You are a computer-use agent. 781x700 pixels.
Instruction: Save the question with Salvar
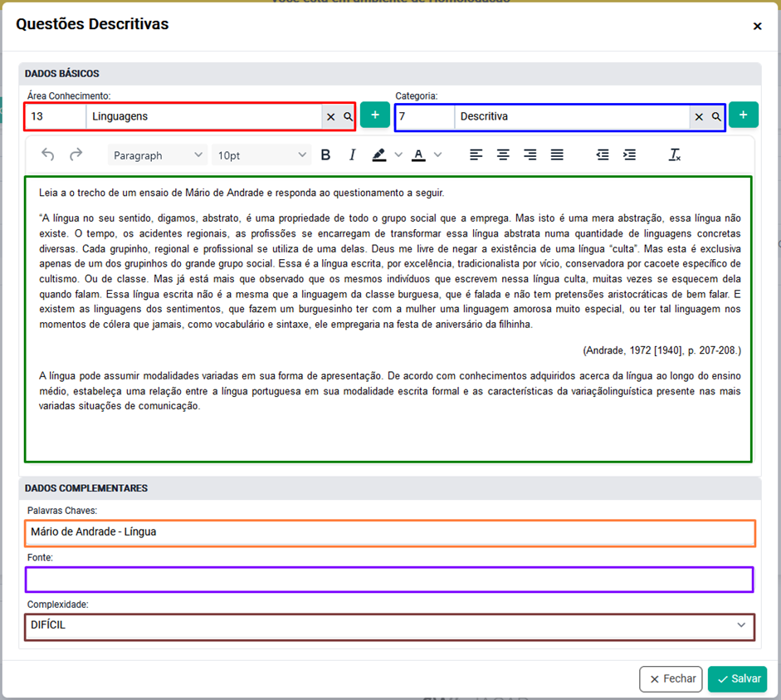coord(738,679)
